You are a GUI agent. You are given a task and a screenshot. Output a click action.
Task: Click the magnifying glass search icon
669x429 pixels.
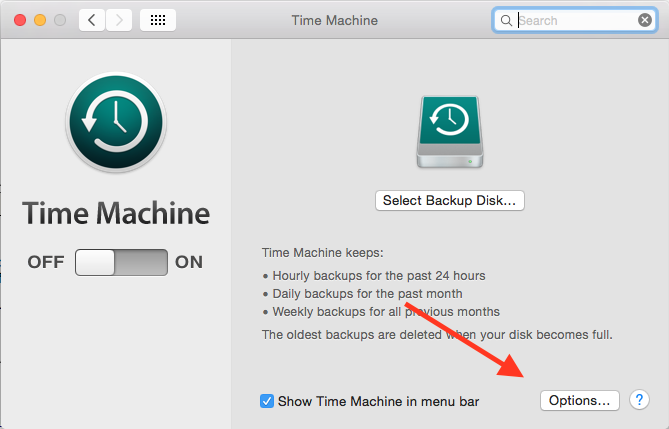(506, 20)
